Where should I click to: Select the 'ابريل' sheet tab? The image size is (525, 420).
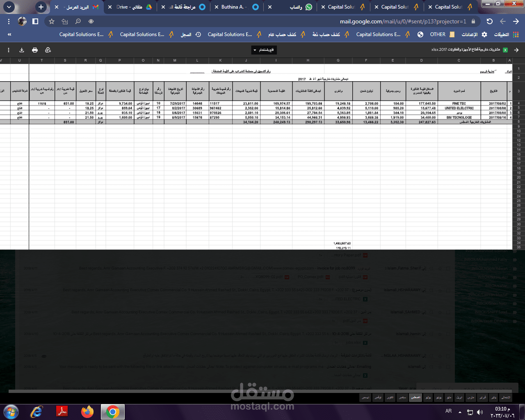pos(460,397)
